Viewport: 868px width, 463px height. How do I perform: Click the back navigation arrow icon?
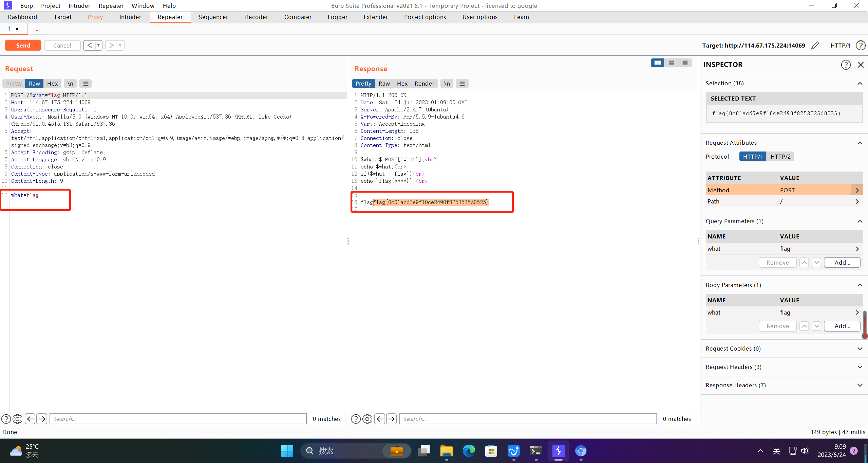[89, 45]
